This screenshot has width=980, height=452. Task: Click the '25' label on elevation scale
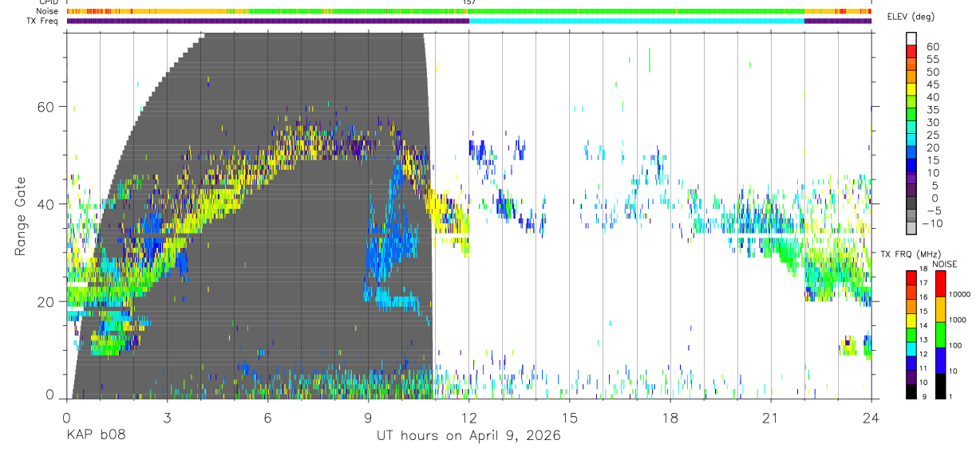(x=932, y=135)
